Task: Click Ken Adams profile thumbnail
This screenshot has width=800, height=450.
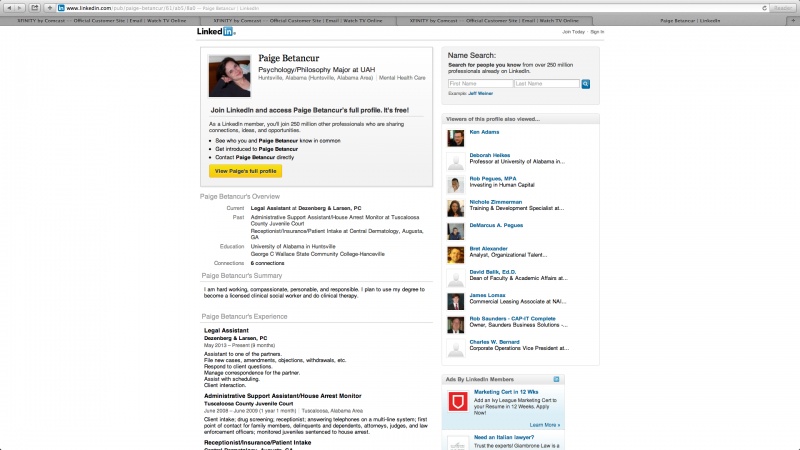Action: 456,138
